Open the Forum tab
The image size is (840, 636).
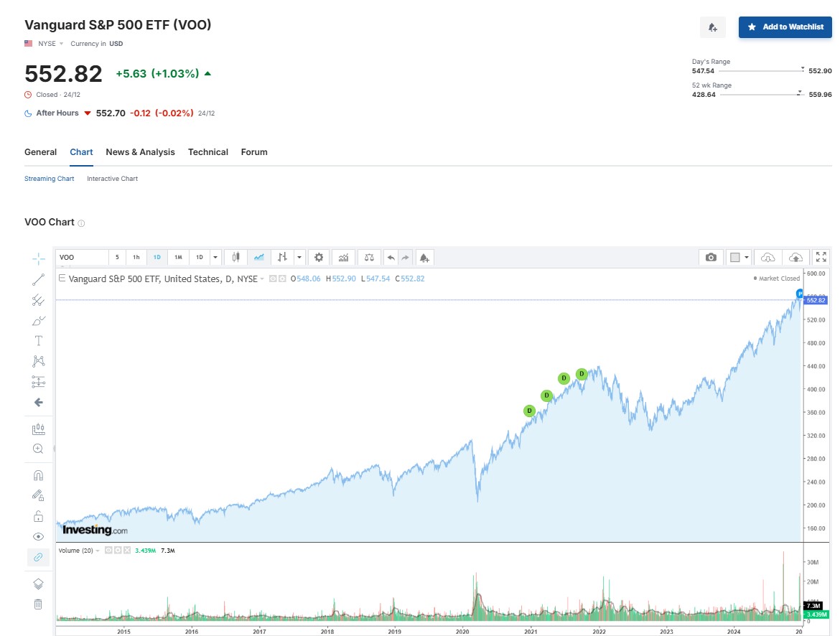(254, 152)
